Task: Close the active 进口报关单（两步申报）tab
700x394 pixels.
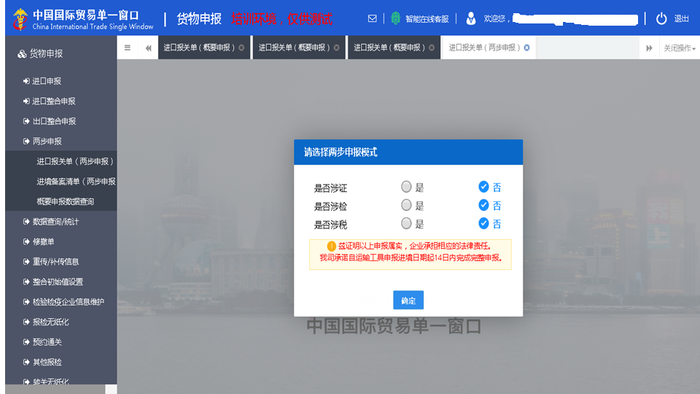Action: (527, 48)
